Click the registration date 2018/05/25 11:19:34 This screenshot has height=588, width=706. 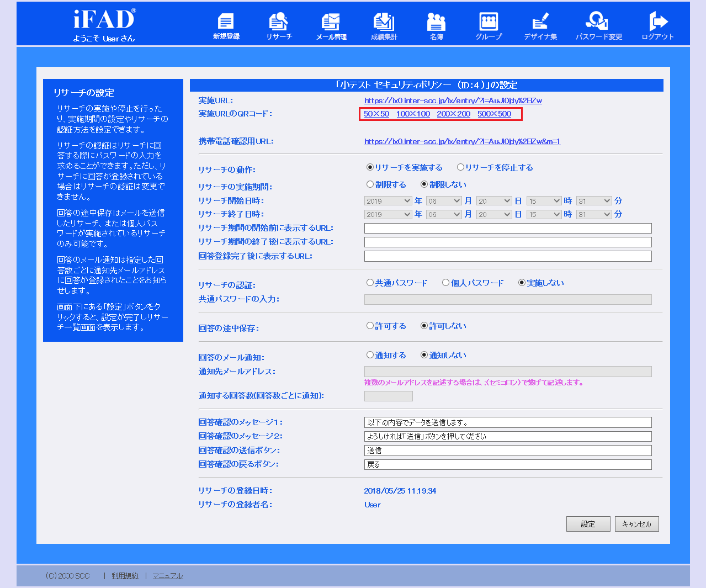point(400,491)
